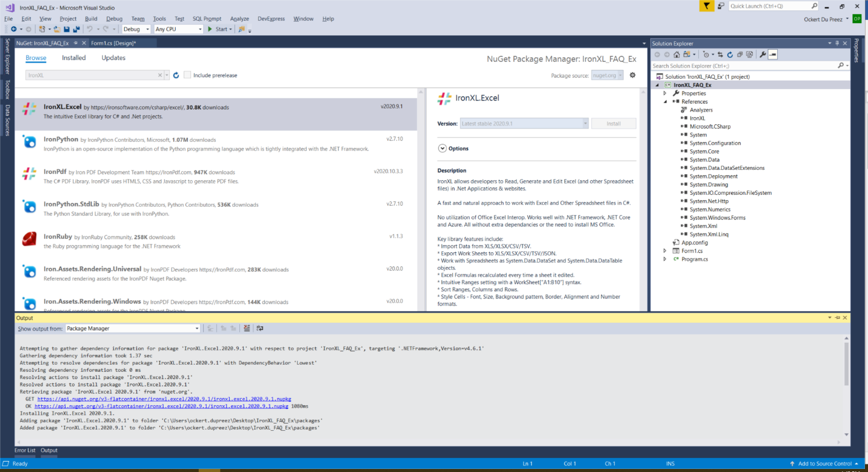Click the Collapse All icon in Solution Explorer
The image size is (868, 472).
(x=739, y=55)
